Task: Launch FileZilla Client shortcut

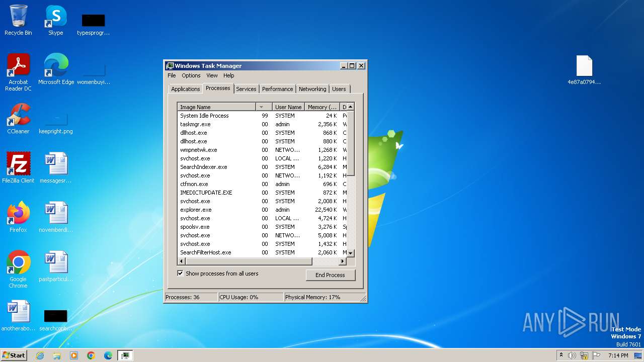Action: pos(18,167)
